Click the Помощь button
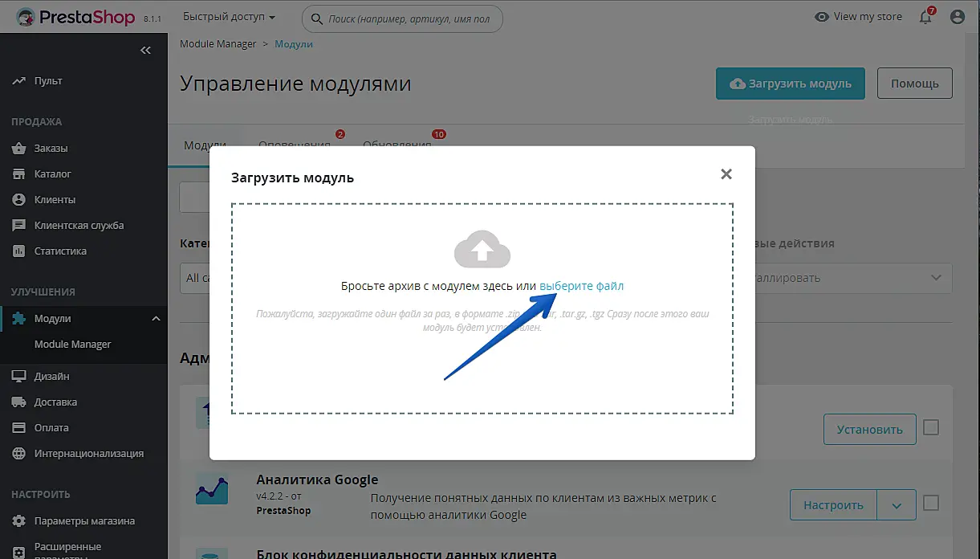The height and width of the screenshot is (559, 980). pos(915,84)
